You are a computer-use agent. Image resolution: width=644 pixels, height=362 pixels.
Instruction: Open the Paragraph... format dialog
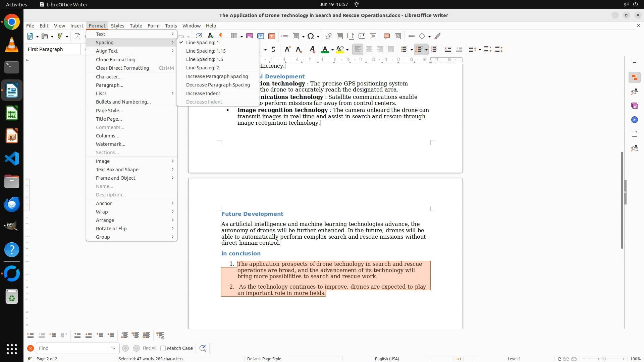109,85
